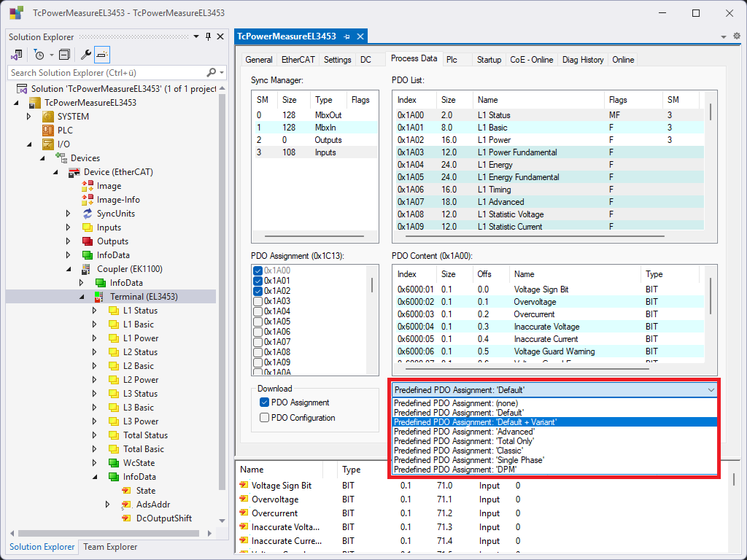Image resolution: width=747 pixels, height=560 pixels.
Task: Toggle the Preview Selected Items icon
Action: tap(102, 55)
